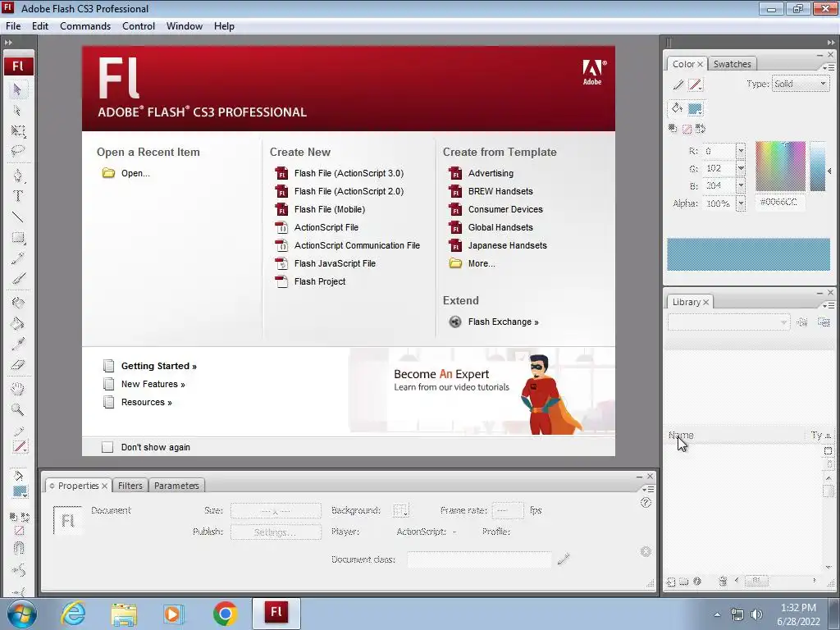This screenshot has height=630, width=840.
Task: Select the Free Transform tool
Action: point(18,131)
